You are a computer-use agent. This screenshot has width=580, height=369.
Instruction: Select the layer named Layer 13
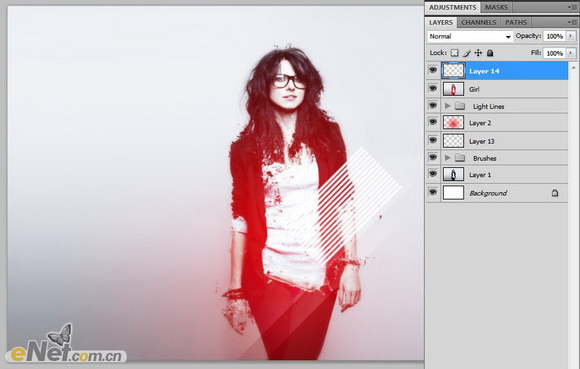481,141
